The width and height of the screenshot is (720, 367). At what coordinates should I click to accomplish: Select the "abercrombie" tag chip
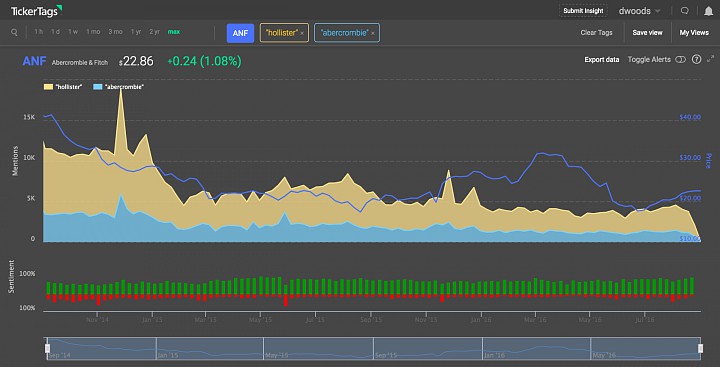click(347, 33)
